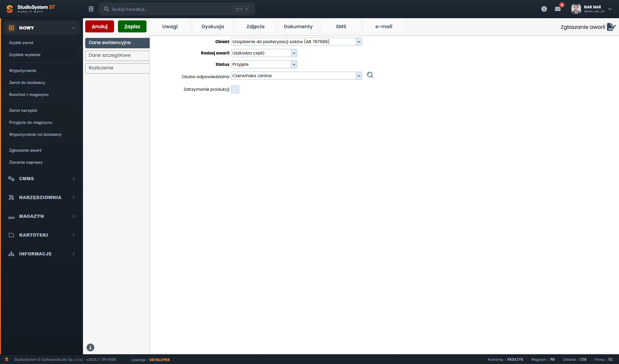This screenshot has width=619, height=364.
Task: Switch to the e-mail tab
Action: (x=384, y=27)
